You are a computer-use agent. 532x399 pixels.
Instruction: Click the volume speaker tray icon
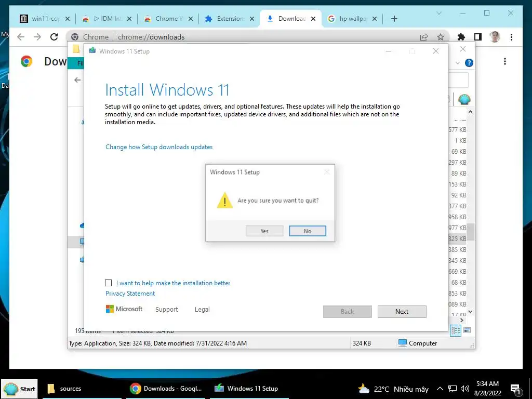tap(465, 389)
